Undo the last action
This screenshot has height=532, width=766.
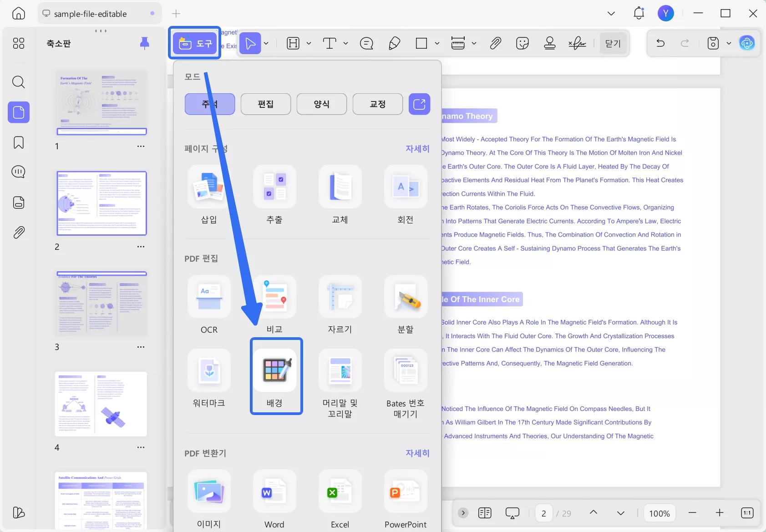tap(660, 43)
